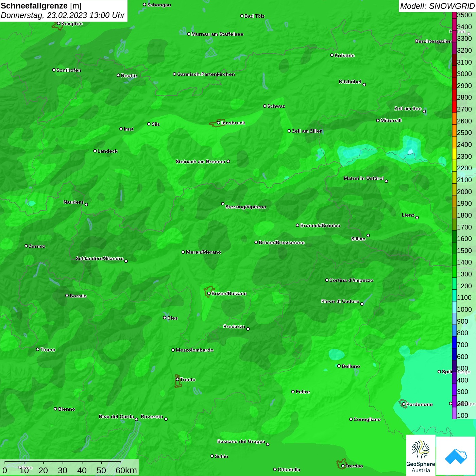Click the Steinach am Brenner label
The image size is (476, 476).
[201, 161]
